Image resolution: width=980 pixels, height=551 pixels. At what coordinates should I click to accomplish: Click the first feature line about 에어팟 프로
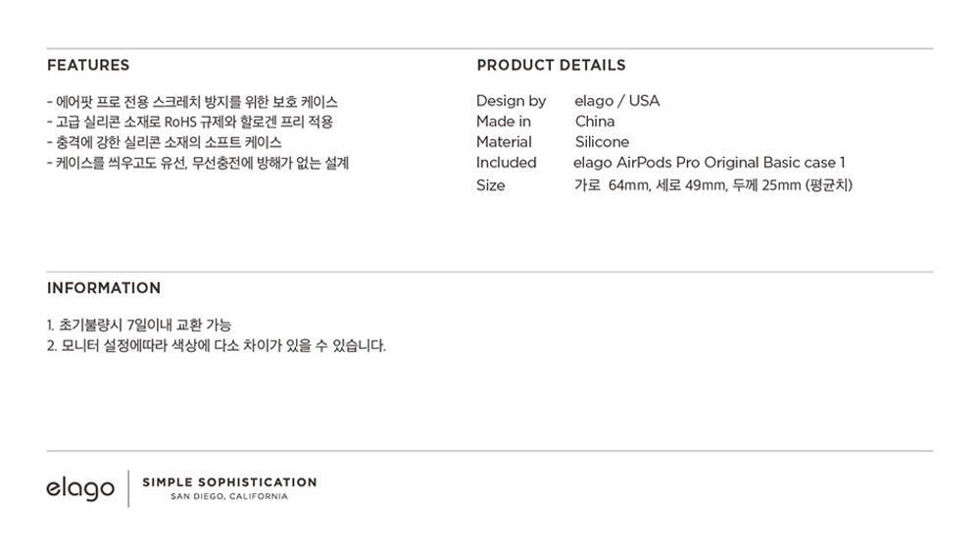click(192, 102)
